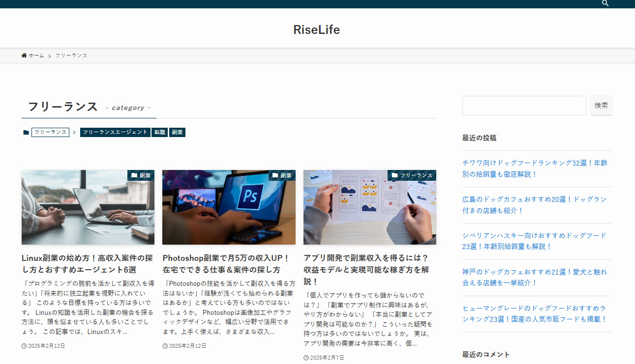635x364 pixels.
Task: Open フリーランスエージェント subcategory tag
Action: pyautogui.click(x=115, y=133)
